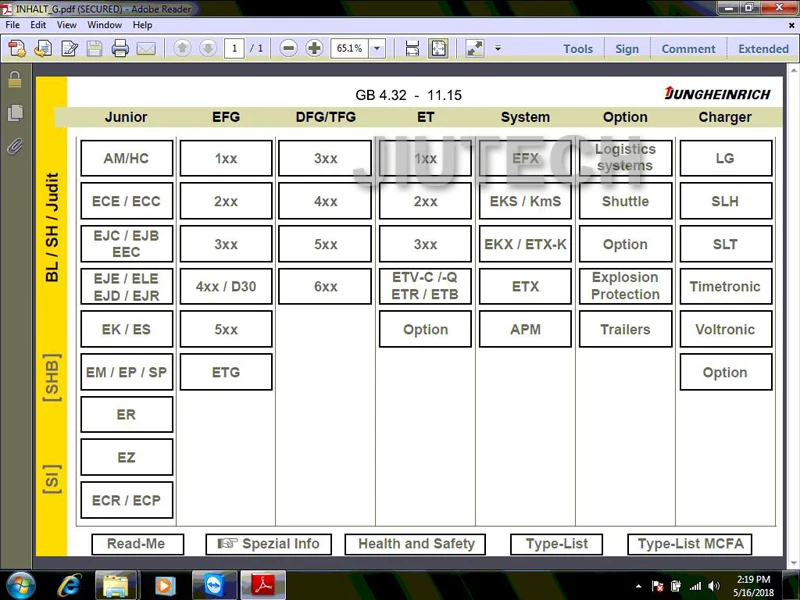Click the Explosion Protection box
Image resolution: width=800 pixels, height=600 pixels.
pos(626,286)
